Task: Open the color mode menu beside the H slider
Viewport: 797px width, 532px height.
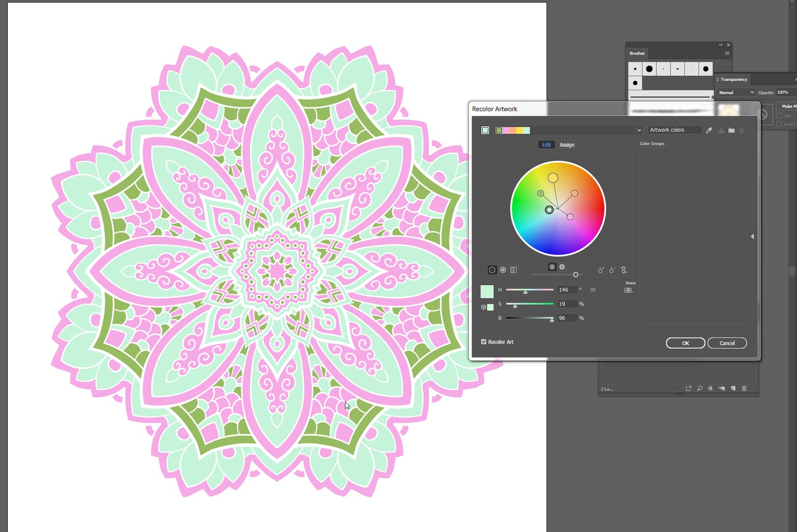Action: tap(593, 290)
